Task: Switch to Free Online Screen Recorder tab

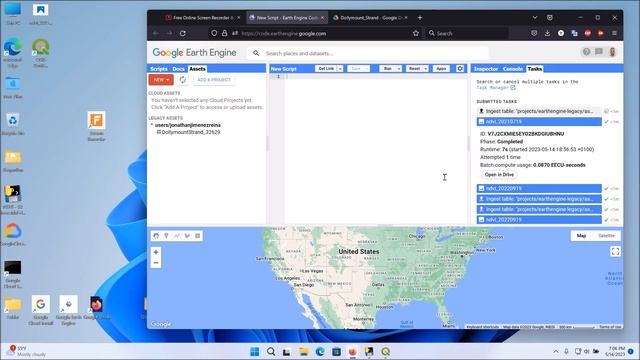Action: click(203, 18)
